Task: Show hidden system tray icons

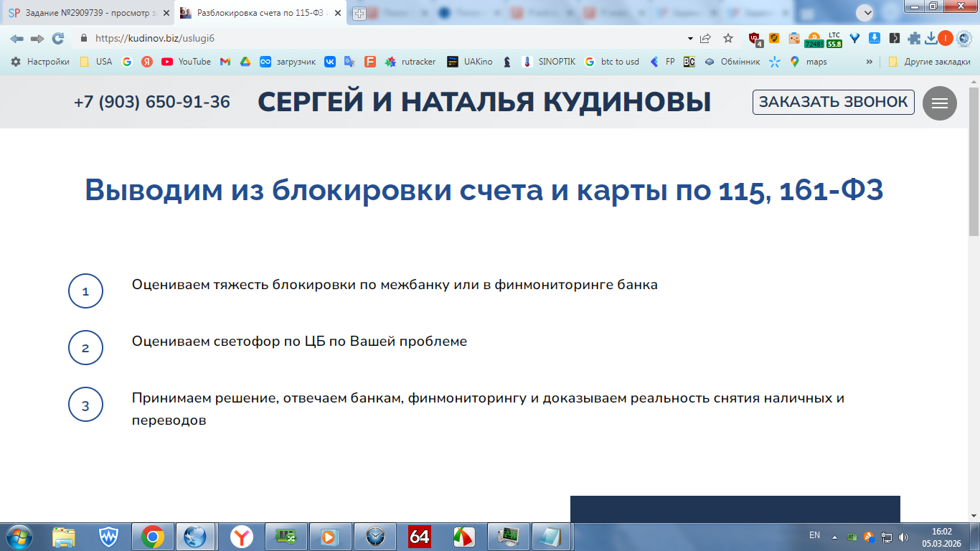Action: coord(834,537)
